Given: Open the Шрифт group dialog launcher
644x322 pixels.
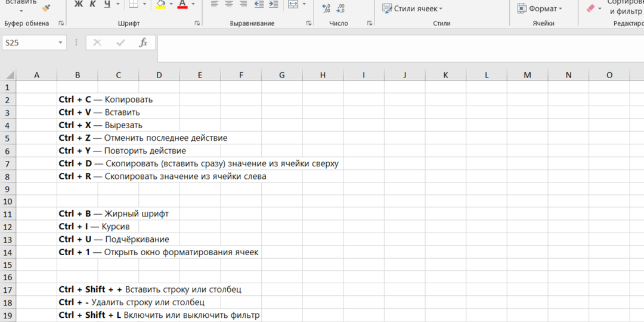Looking at the screenshot, I should [x=197, y=23].
